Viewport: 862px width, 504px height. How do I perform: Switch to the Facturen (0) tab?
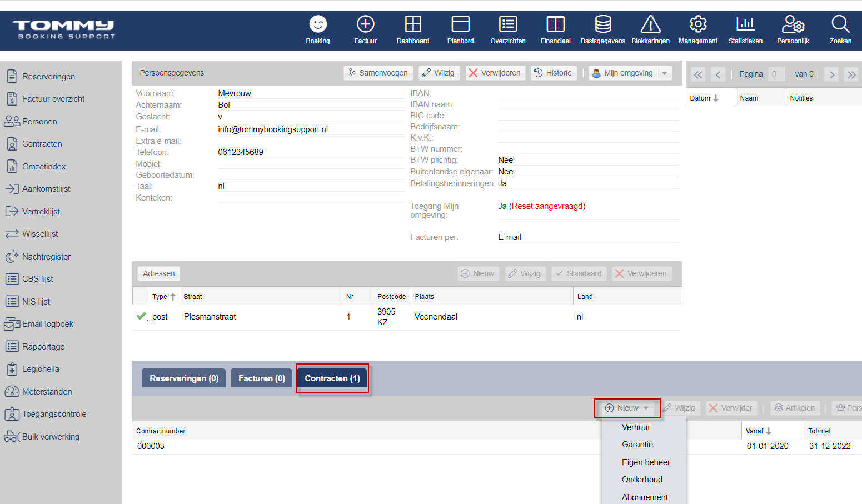point(262,378)
